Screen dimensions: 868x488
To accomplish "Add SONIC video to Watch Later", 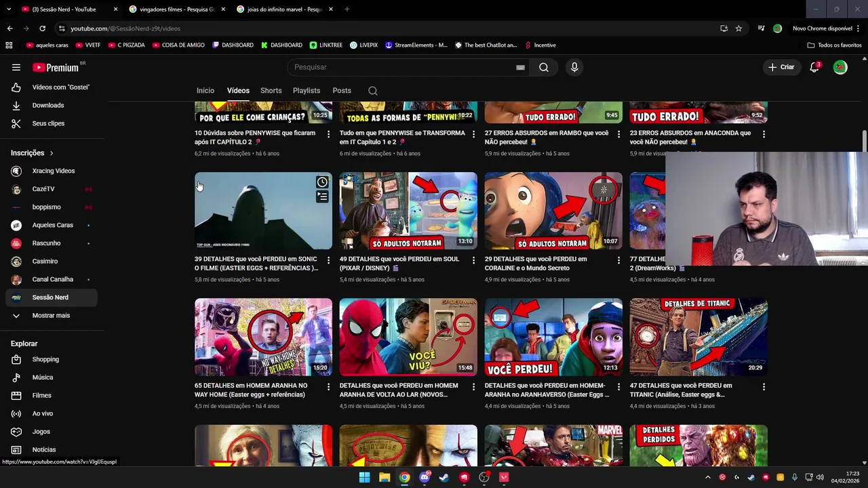I will tap(322, 182).
